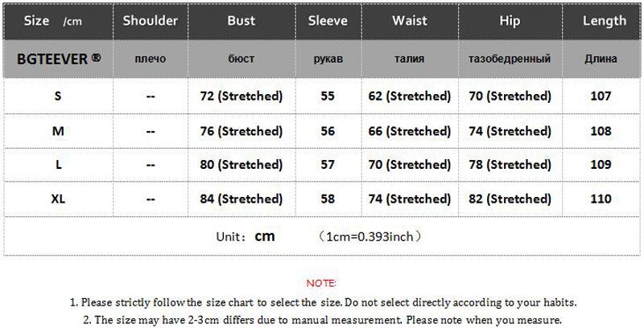Screen dimensions: 644x328
Task: Select the 66 (Stretched) waist cell
Action: (409, 130)
